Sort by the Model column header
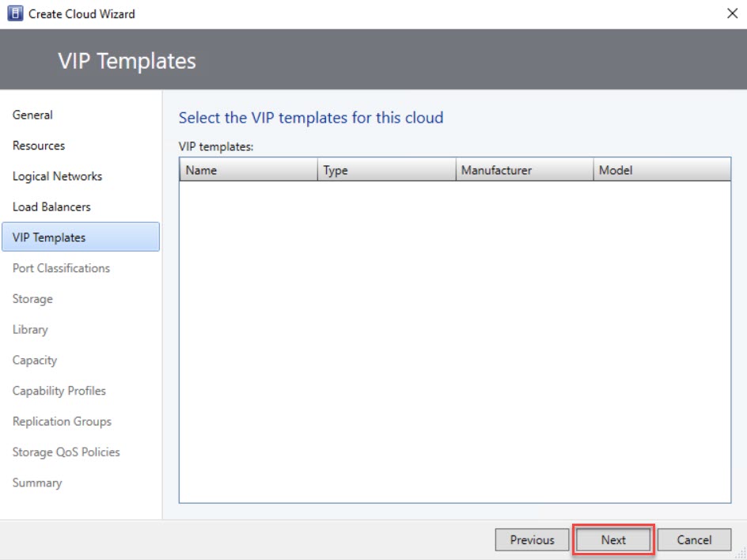 [661, 170]
